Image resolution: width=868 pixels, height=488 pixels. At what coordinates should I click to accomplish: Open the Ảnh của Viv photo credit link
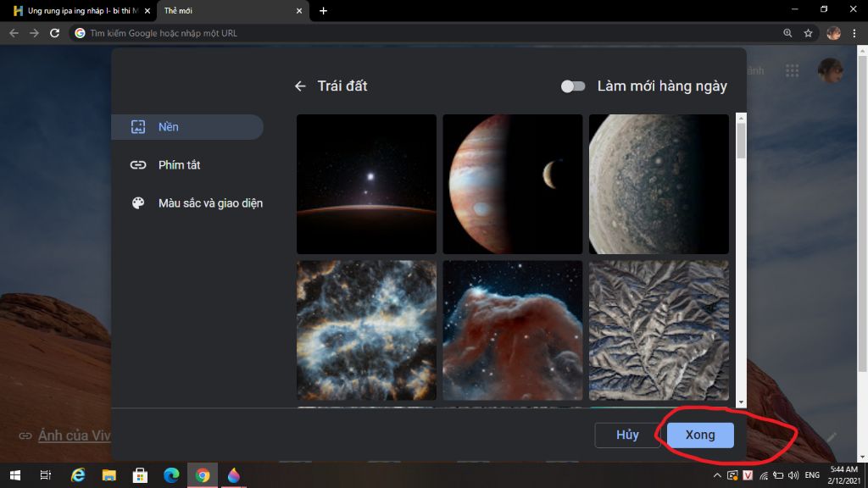(x=75, y=435)
